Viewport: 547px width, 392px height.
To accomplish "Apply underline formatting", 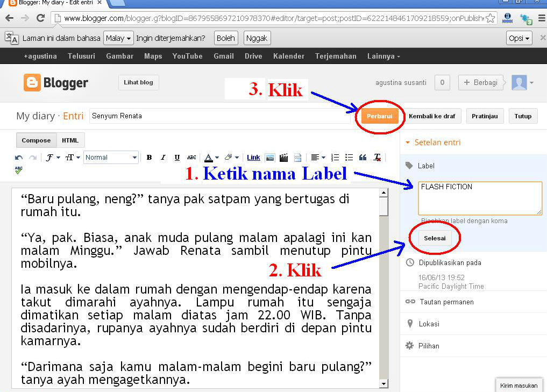I will (177, 158).
